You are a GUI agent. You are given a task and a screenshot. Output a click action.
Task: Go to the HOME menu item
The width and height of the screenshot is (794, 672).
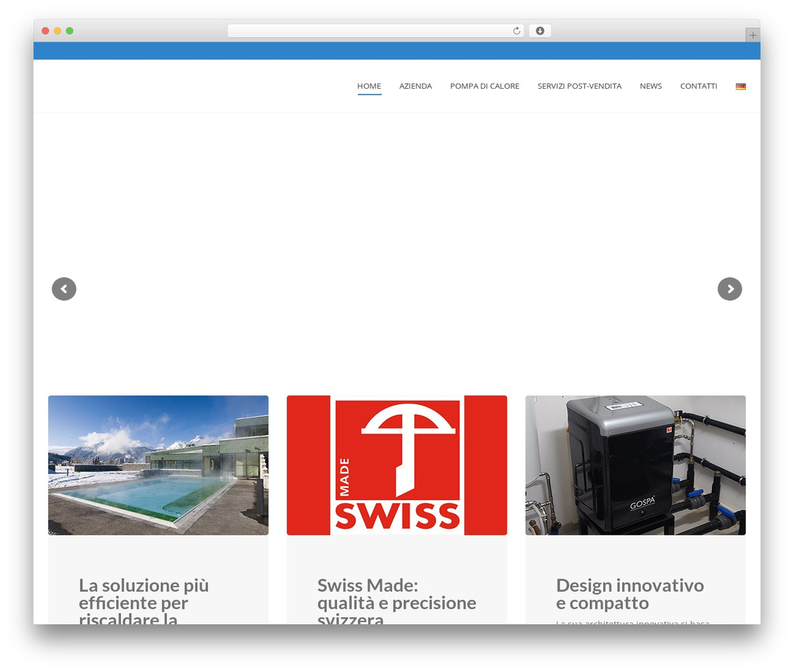pyautogui.click(x=369, y=86)
